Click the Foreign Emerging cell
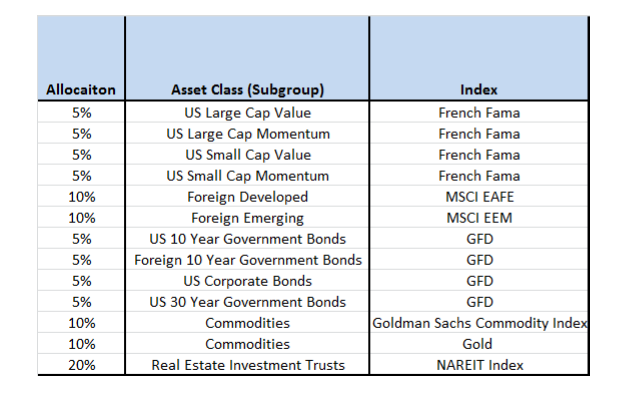Screen dimensions: 621x403 (x=248, y=218)
